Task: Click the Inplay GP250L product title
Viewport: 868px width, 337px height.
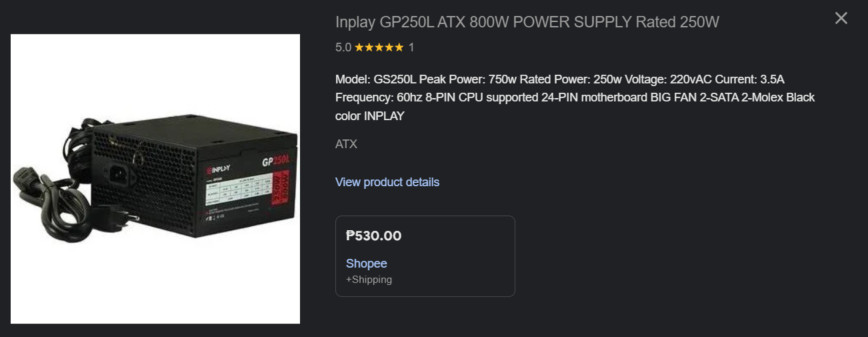Action: [527, 22]
